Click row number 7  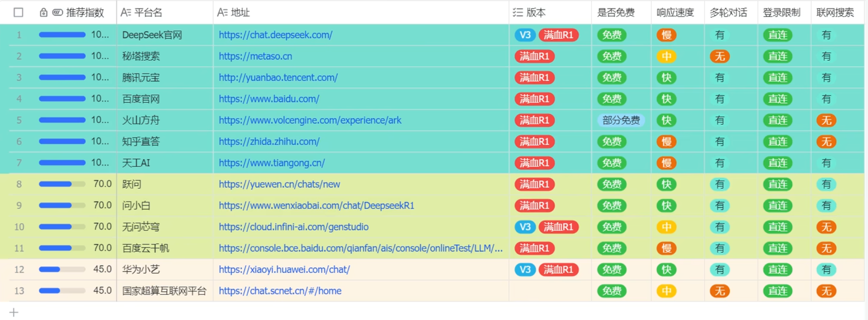click(19, 163)
